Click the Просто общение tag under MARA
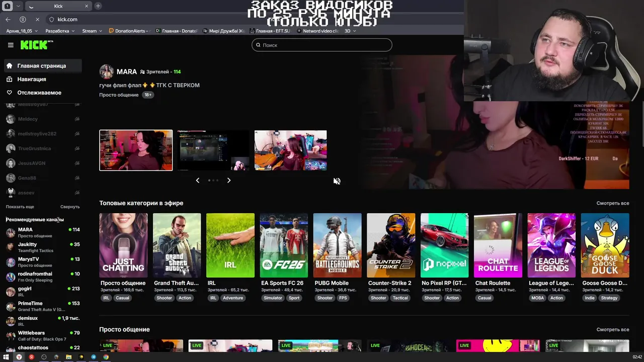This screenshot has width=644, height=362. point(119,95)
